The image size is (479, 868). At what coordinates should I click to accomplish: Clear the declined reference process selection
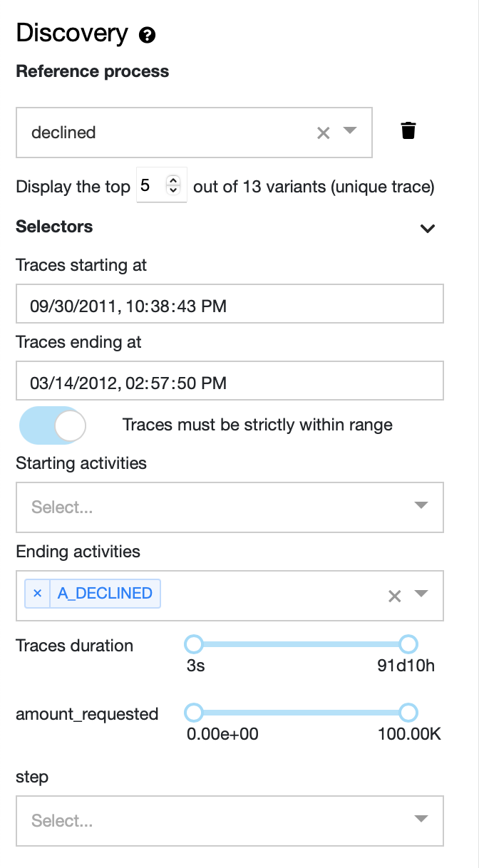(324, 133)
